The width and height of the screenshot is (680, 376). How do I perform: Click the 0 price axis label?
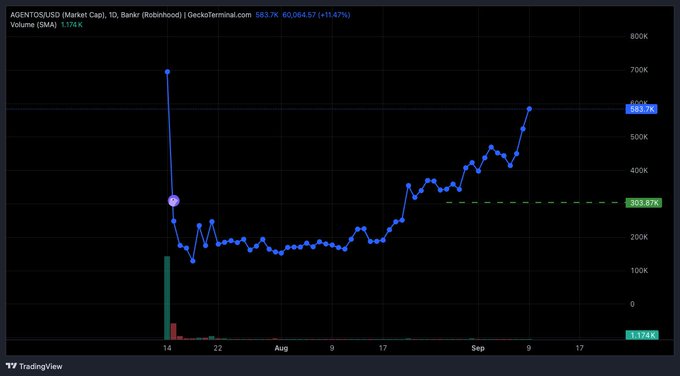(x=632, y=304)
